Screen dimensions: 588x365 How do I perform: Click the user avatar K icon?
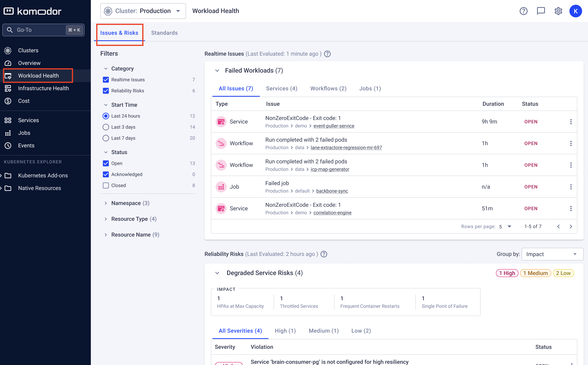tap(576, 11)
